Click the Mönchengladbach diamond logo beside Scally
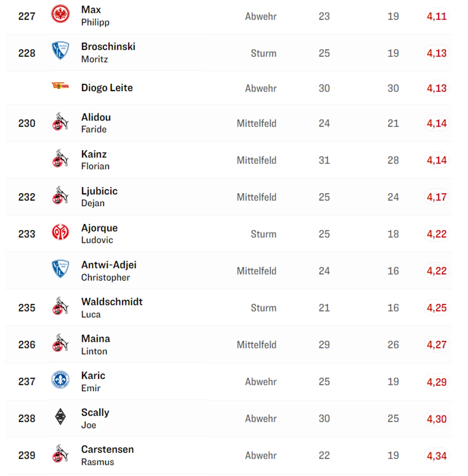 click(x=60, y=416)
